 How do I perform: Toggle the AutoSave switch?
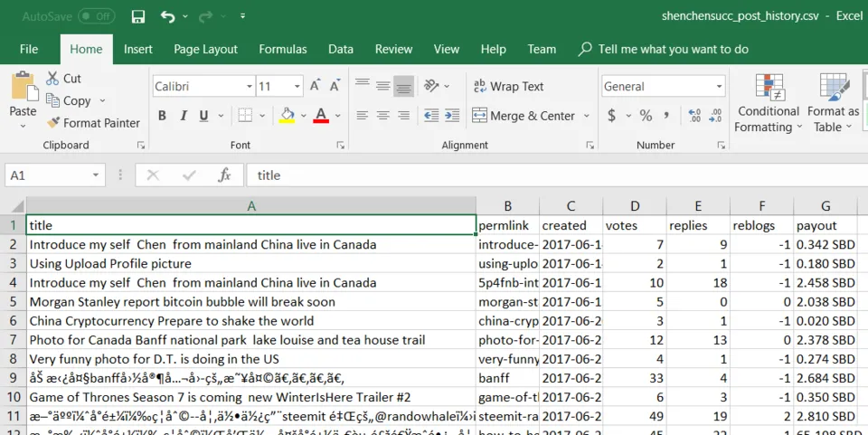[x=97, y=16]
